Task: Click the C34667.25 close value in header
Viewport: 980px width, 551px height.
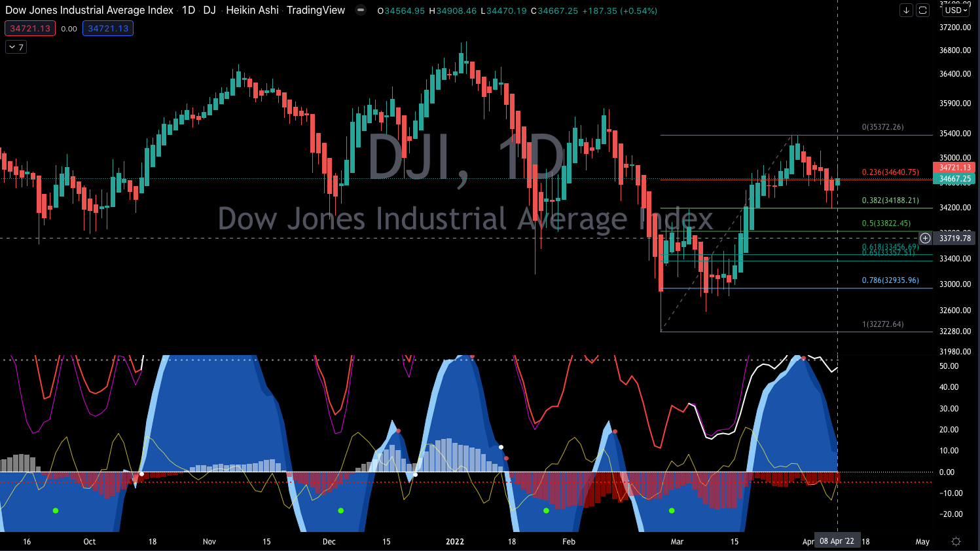Action: (554, 11)
